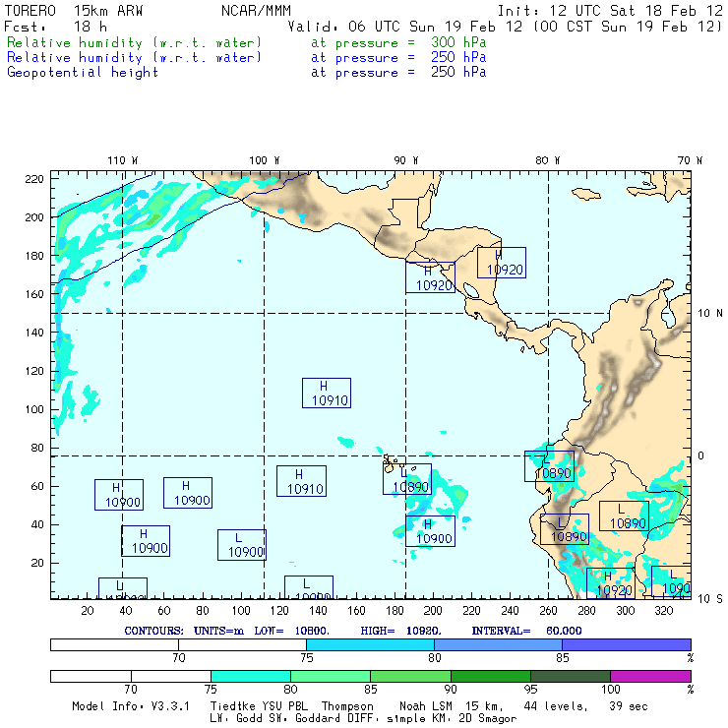Click the 10 N latitude label

coord(710,314)
